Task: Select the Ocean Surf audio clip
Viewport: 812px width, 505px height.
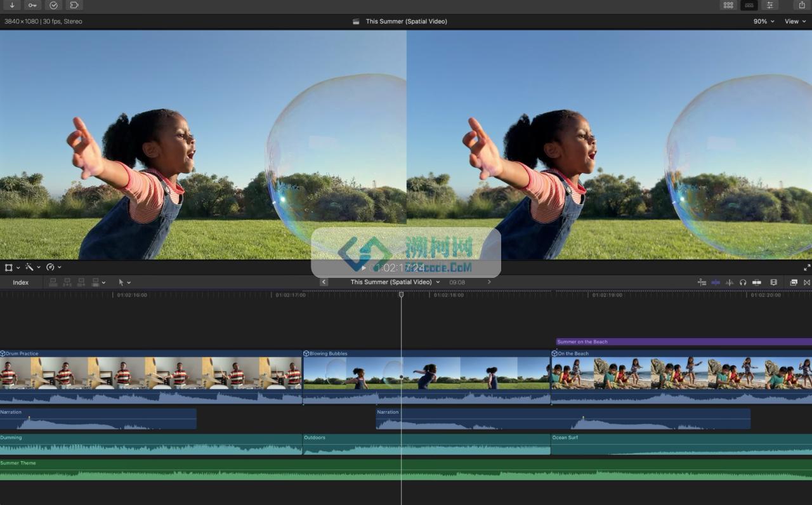Action: tap(681, 444)
